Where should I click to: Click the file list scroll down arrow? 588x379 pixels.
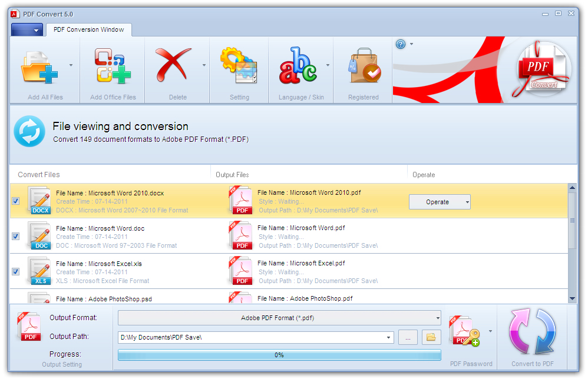point(572,298)
